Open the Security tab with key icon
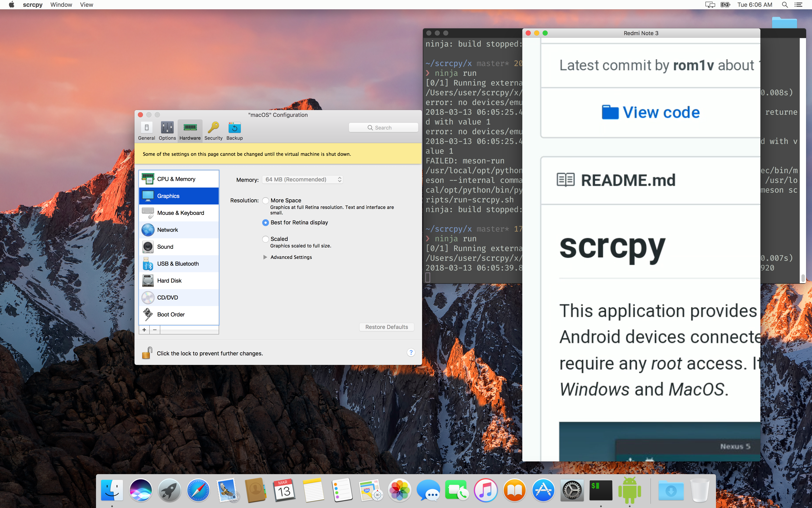Viewport: 812px width, 508px height. click(213, 131)
